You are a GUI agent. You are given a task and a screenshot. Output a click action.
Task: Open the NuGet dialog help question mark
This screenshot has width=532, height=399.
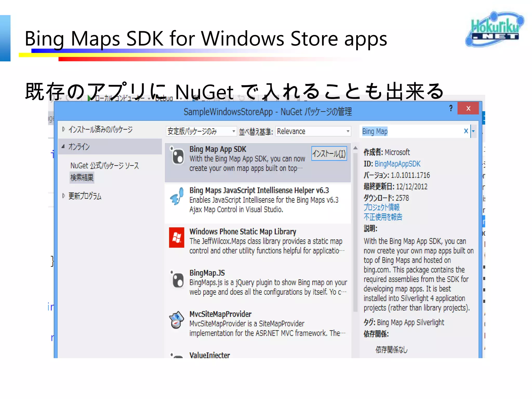point(451,108)
